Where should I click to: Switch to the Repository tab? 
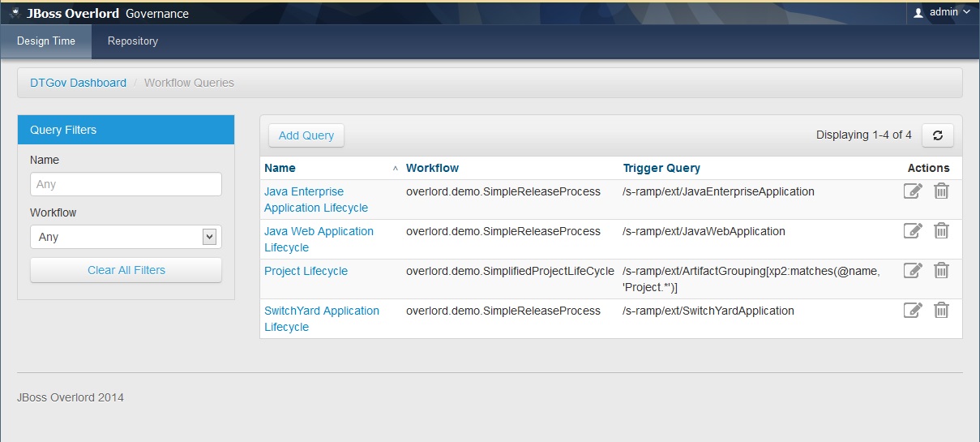point(133,41)
